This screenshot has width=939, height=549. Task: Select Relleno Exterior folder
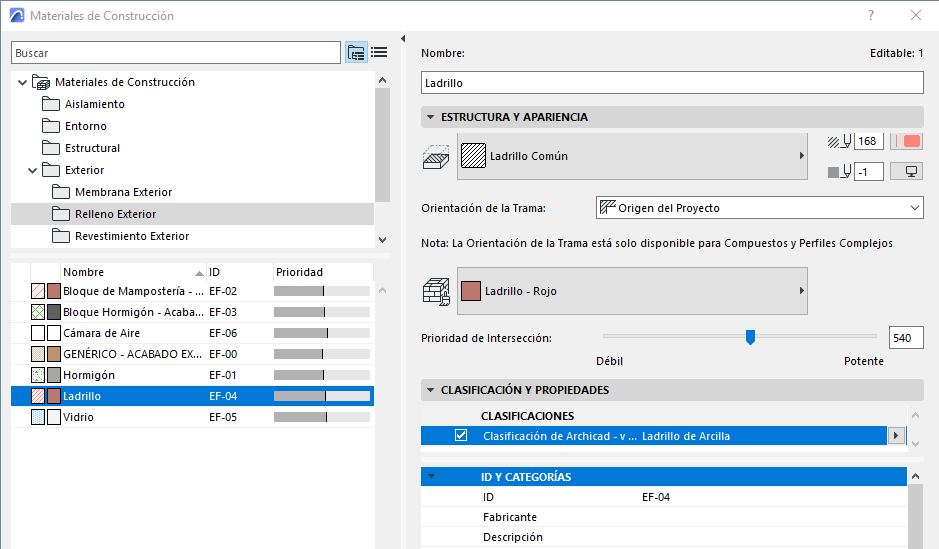click(x=116, y=214)
